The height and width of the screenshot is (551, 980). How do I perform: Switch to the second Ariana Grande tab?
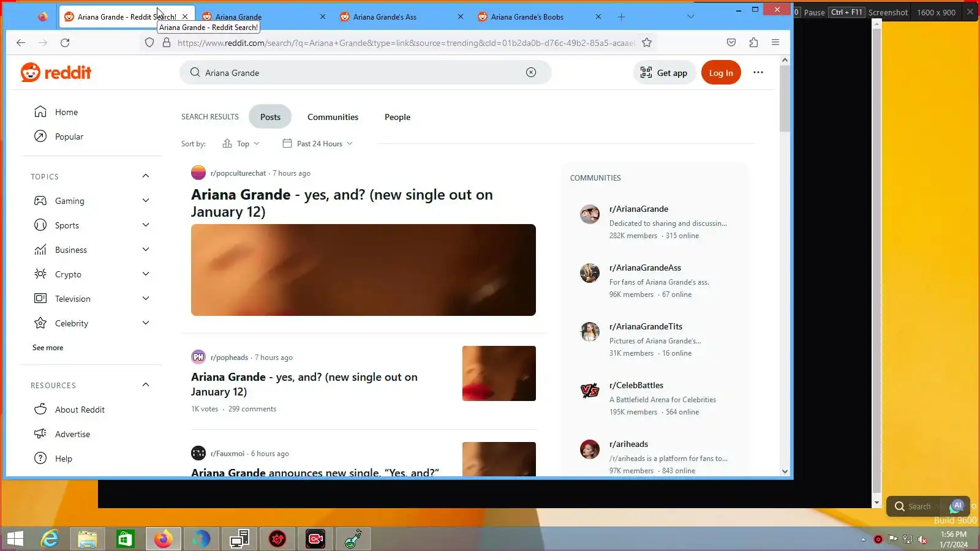tap(265, 17)
